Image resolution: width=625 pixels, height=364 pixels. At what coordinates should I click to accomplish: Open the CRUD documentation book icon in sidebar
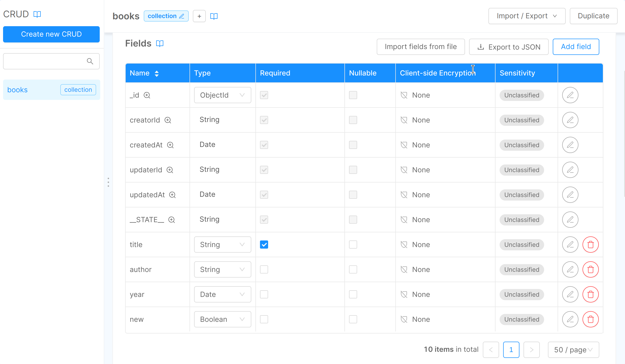[x=37, y=14]
